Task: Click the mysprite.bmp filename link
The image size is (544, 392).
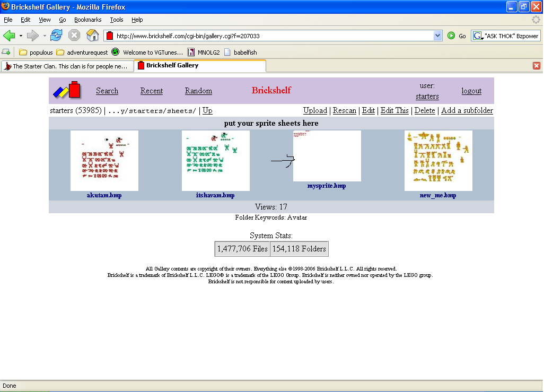Action: tap(327, 186)
